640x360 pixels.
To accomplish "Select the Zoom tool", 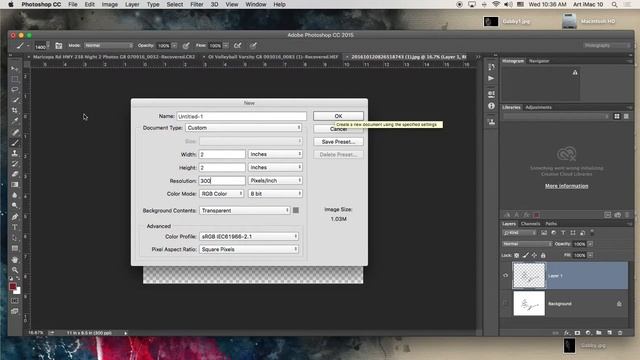I will click(15, 270).
